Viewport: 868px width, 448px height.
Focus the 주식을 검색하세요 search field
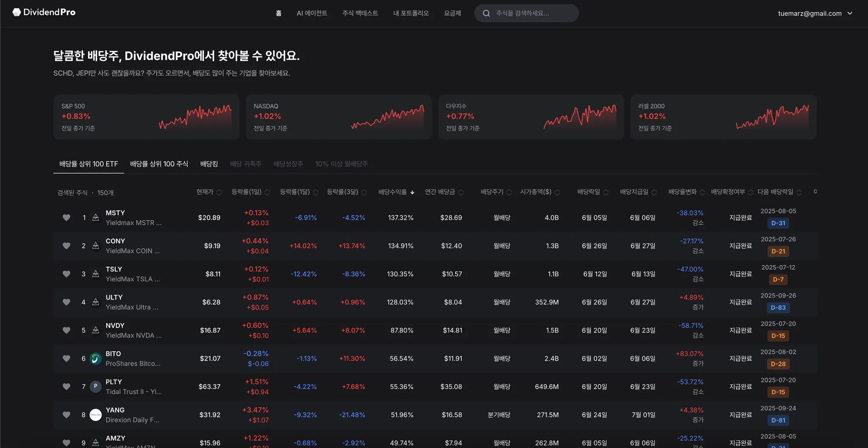tap(526, 14)
